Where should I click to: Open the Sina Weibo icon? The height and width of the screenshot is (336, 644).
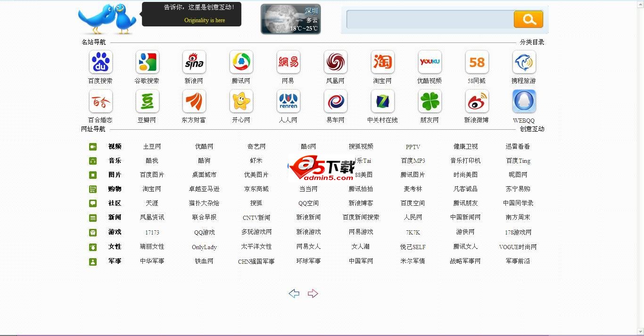point(477,101)
